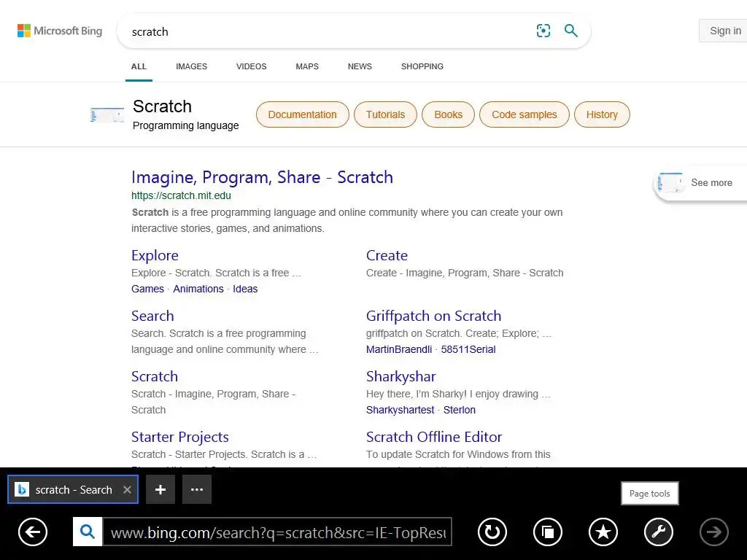The image size is (747, 560).
Task: Open tab tools ellipsis menu
Action: coord(197,489)
